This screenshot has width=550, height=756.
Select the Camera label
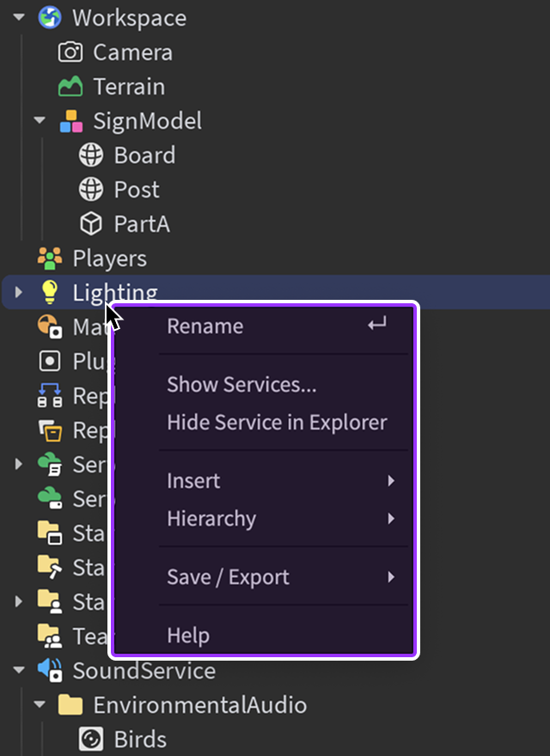coord(132,52)
